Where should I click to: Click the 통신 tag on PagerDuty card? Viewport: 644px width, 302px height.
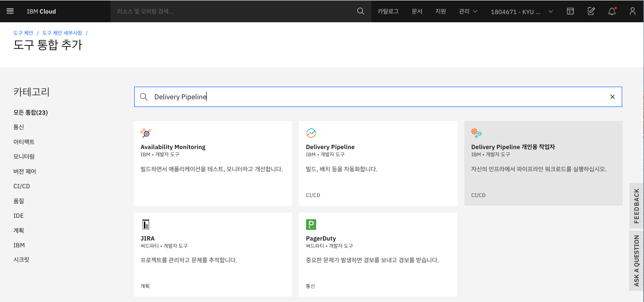point(310,286)
